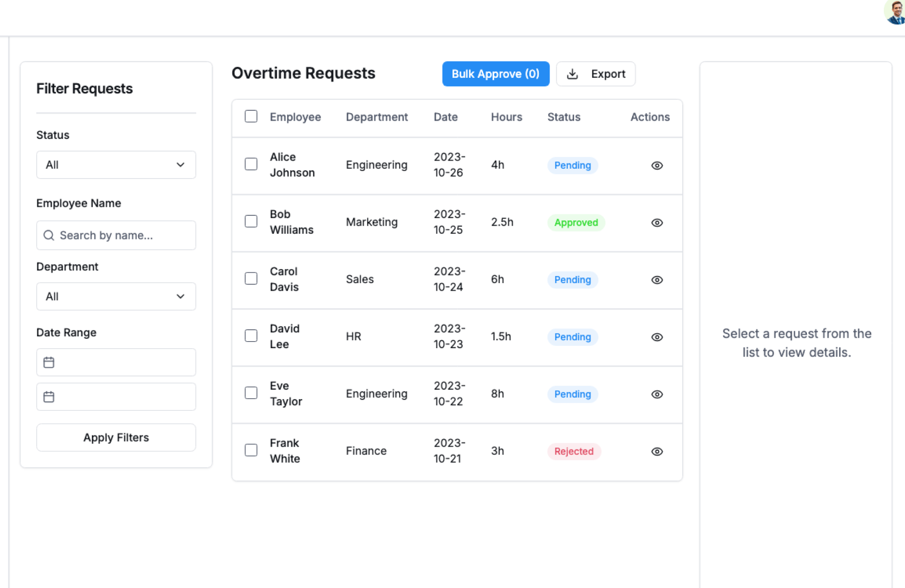
Task: Select all requests with header checkbox
Action: pos(251,116)
